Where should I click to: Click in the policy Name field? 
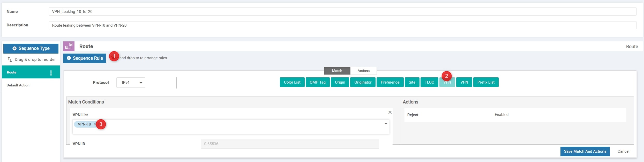point(342,12)
